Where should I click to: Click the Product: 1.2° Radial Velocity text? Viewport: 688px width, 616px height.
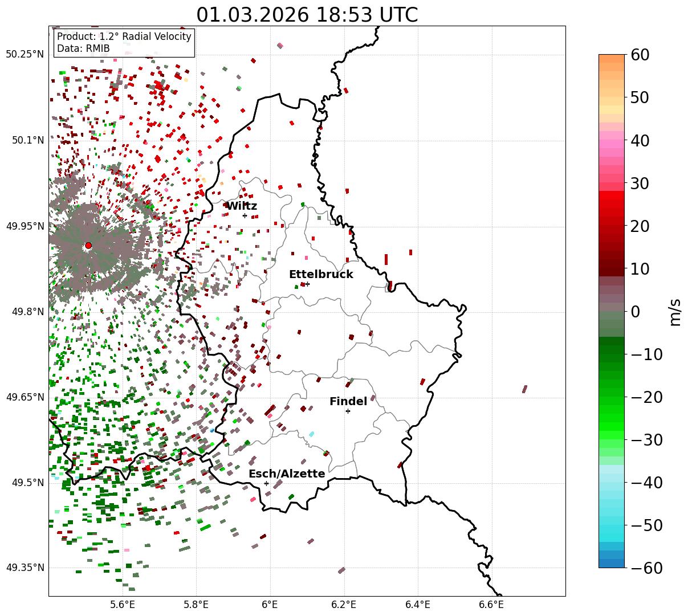tap(124, 37)
